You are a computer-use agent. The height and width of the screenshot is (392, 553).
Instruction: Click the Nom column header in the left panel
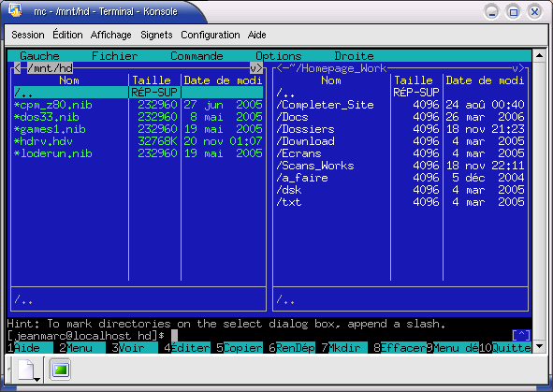(69, 80)
